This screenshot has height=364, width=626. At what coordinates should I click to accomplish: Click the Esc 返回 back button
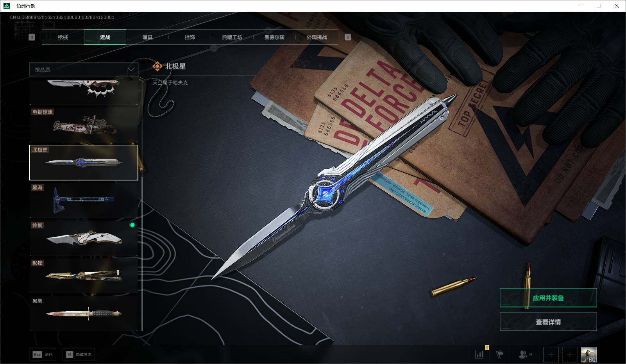[x=43, y=354]
